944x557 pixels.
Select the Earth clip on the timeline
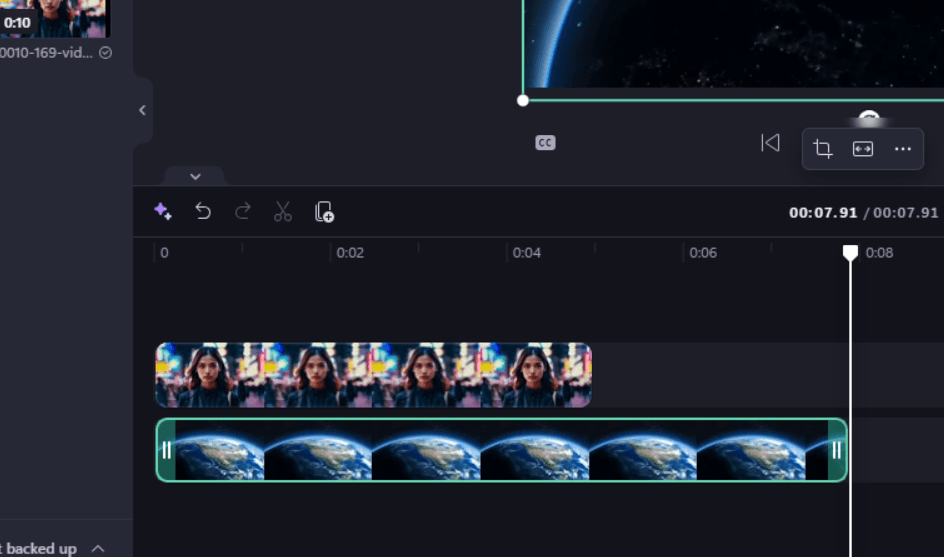[x=500, y=450]
